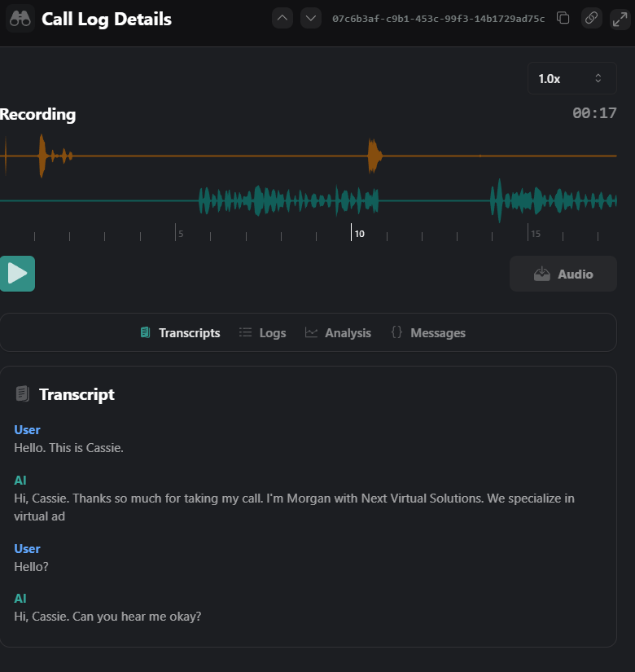Click the 5 second timeline marker

point(181,234)
